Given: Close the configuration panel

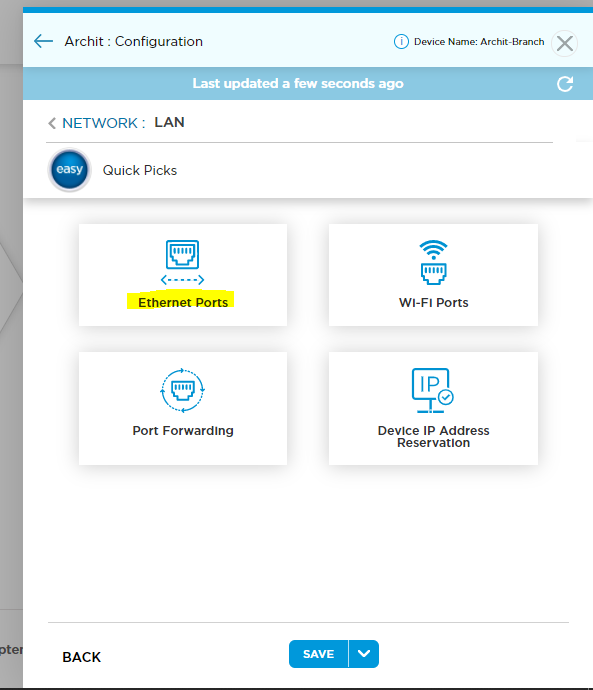Looking at the screenshot, I should tap(565, 44).
